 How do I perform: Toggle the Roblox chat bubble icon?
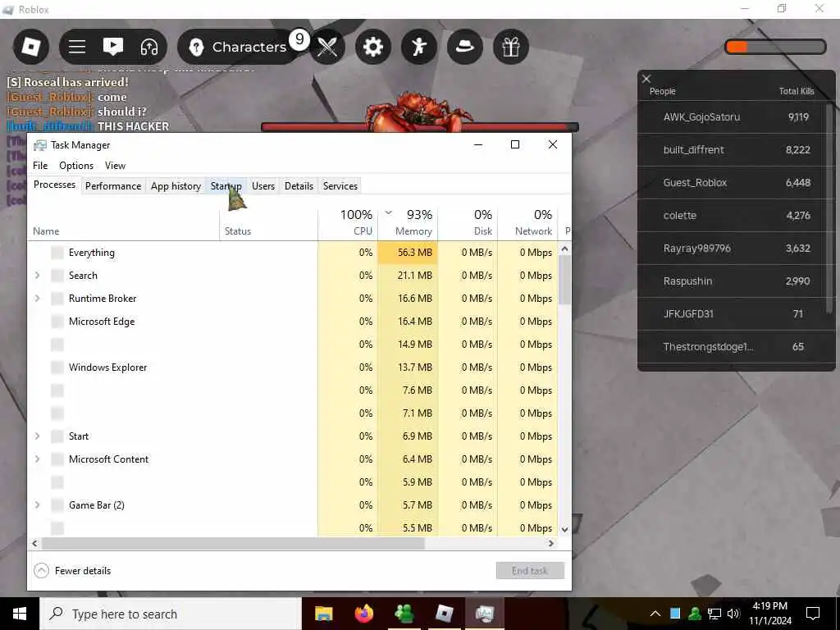click(x=113, y=47)
